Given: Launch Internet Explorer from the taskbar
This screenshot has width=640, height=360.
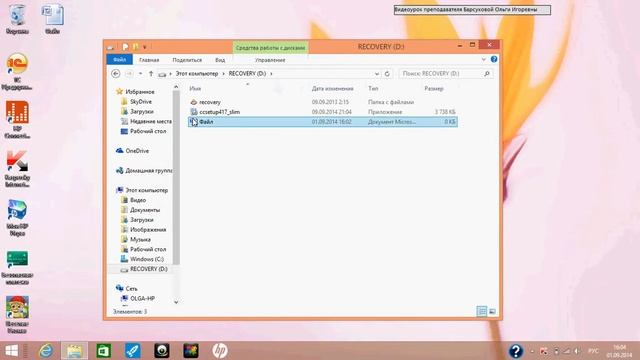Looking at the screenshot, I should click(46, 351).
